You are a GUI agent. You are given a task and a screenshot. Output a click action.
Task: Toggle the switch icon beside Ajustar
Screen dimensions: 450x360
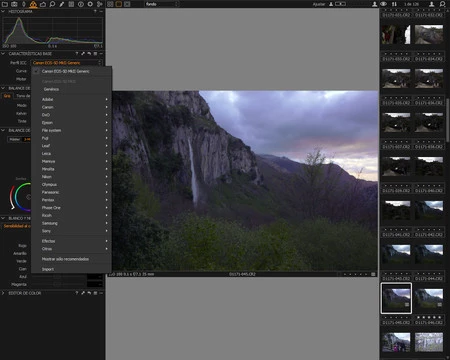click(x=340, y=4)
